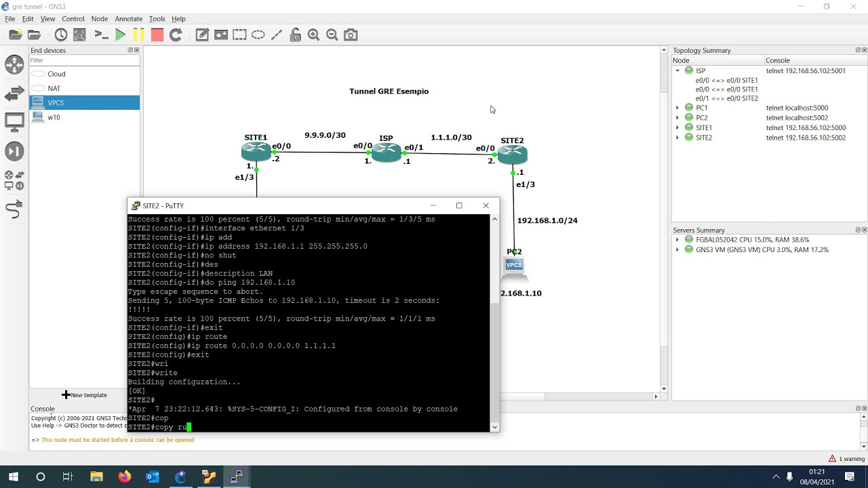Select the Draw an ellipse tool
Viewport: 868px width, 488px height.
258,35
